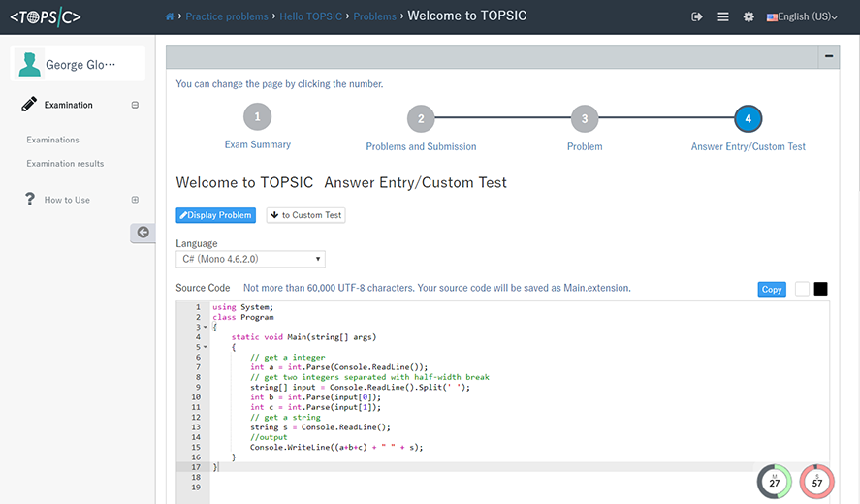Image resolution: width=860 pixels, height=504 pixels.
Task: Open the hamburger menu icon
Action: tap(722, 16)
